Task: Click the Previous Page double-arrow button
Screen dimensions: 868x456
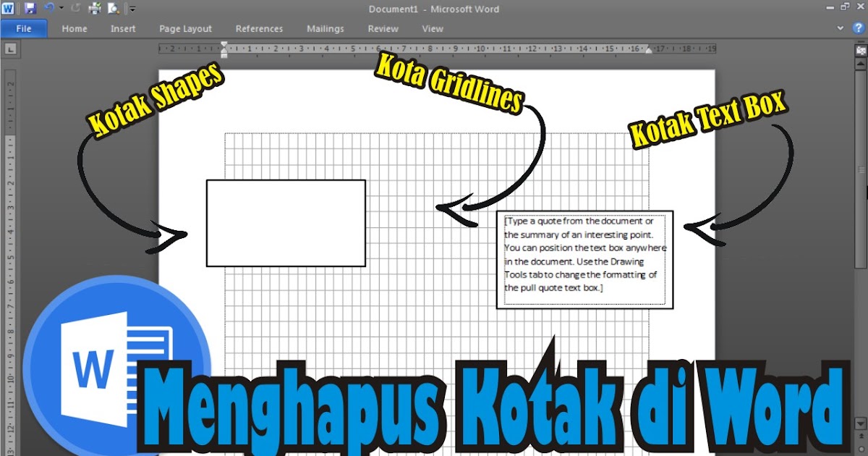Action: [861, 434]
